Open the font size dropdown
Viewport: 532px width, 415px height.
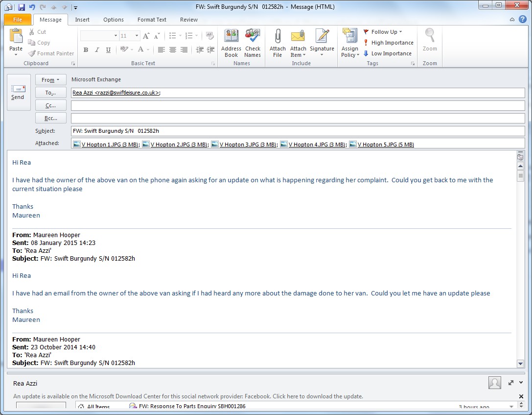pyautogui.click(x=137, y=36)
